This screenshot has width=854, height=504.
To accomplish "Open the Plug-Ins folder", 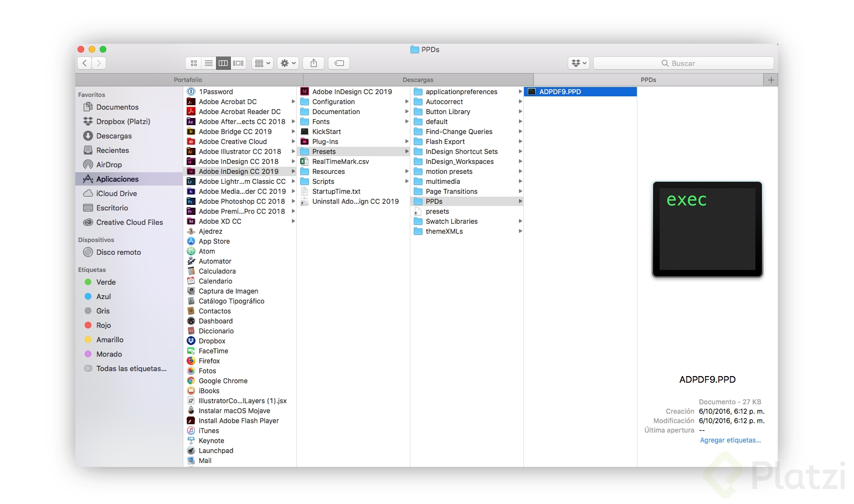I will (x=354, y=141).
